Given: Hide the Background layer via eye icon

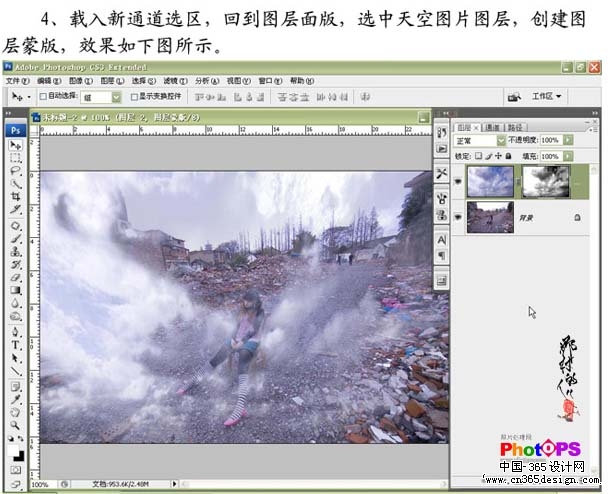Looking at the screenshot, I should click(458, 217).
